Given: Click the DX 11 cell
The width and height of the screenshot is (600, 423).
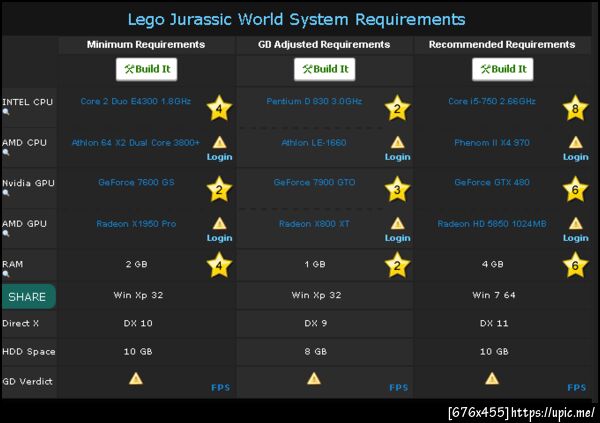Looking at the screenshot, I should 494,323.
